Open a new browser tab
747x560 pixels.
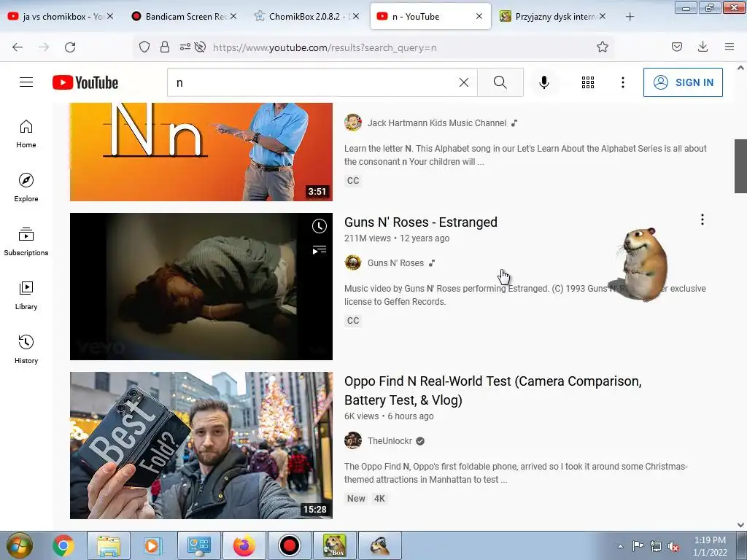pyautogui.click(x=630, y=17)
